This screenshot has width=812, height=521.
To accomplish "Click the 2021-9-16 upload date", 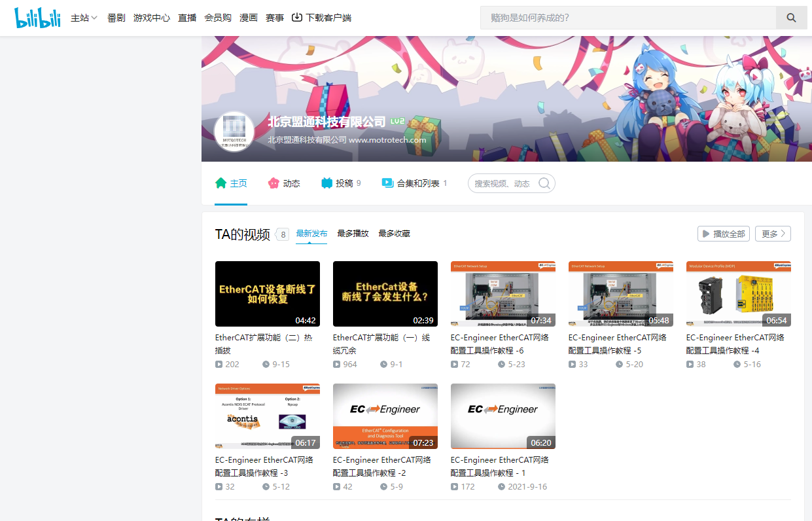I will point(527,487).
